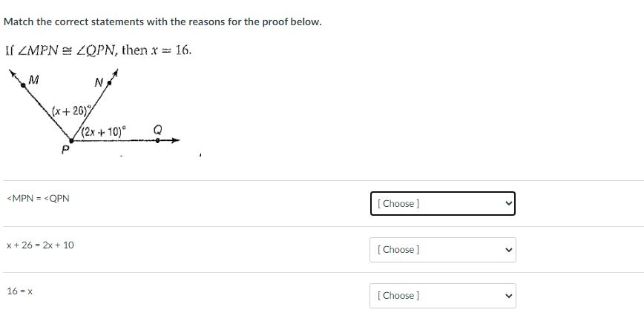Click the arrowhead at end of ray PQ
Viewport: 644px width, 324px height.
tap(176, 139)
